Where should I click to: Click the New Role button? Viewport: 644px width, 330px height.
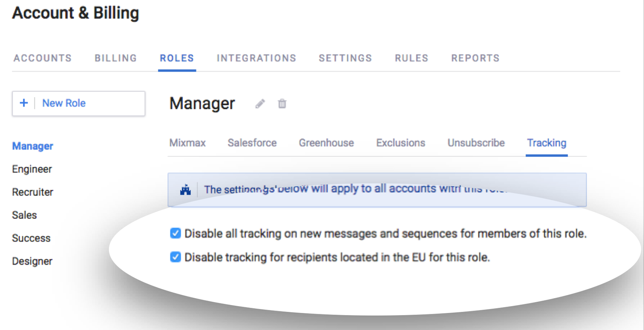(78, 104)
